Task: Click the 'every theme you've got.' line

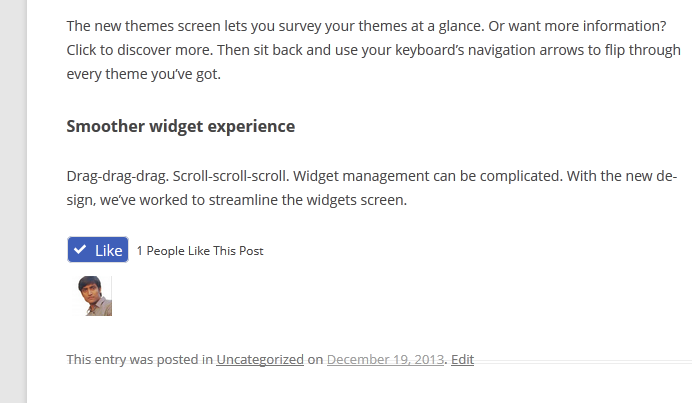Action: 144,74
